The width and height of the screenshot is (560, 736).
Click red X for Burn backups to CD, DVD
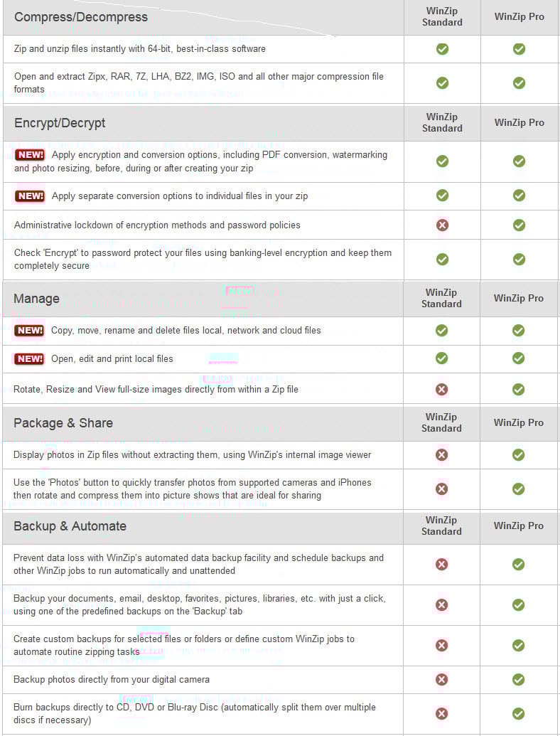(x=441, y=713)
